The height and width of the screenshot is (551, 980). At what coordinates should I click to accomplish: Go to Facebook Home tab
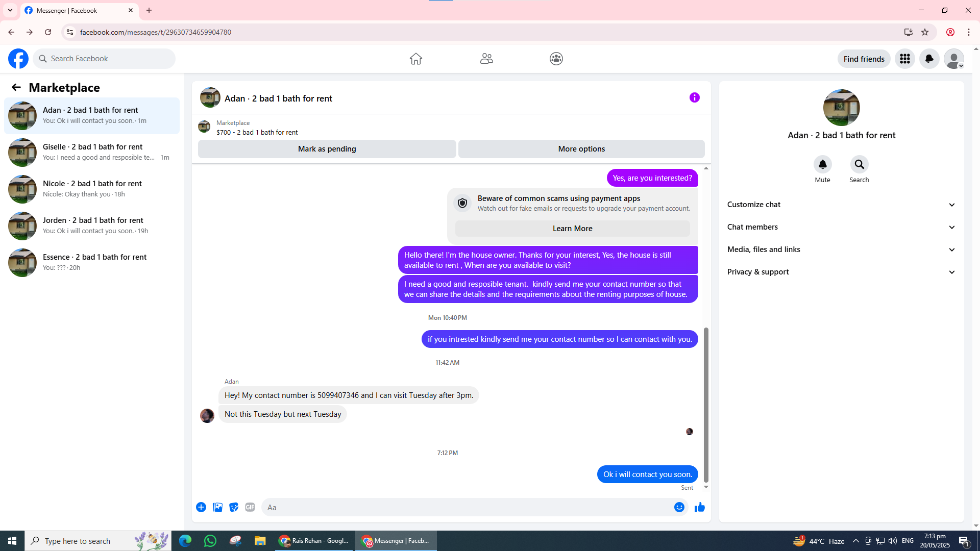click(415, 59)
